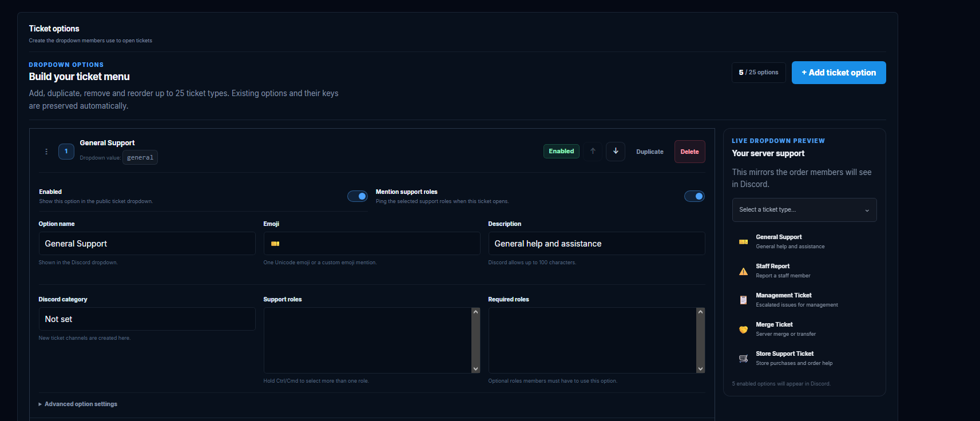Click the General Support ticket icon in preview
The width and height of the screenshot is (980, 421).
click(743, 242)
